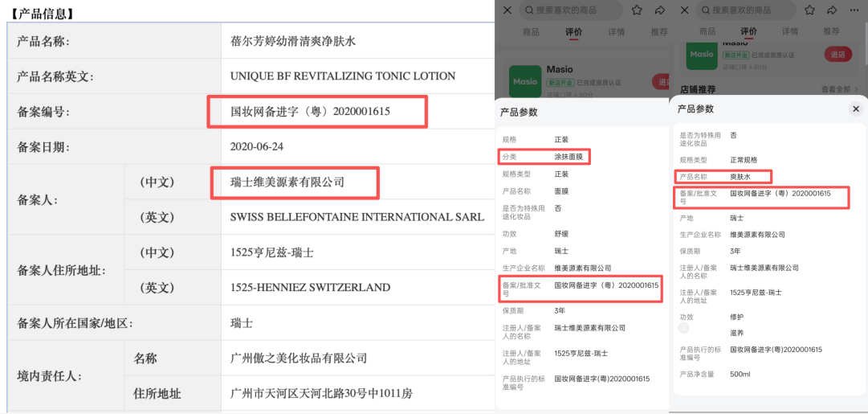
Task: Click the green Masio logo in left screen
Action: (x=525, y=81)
